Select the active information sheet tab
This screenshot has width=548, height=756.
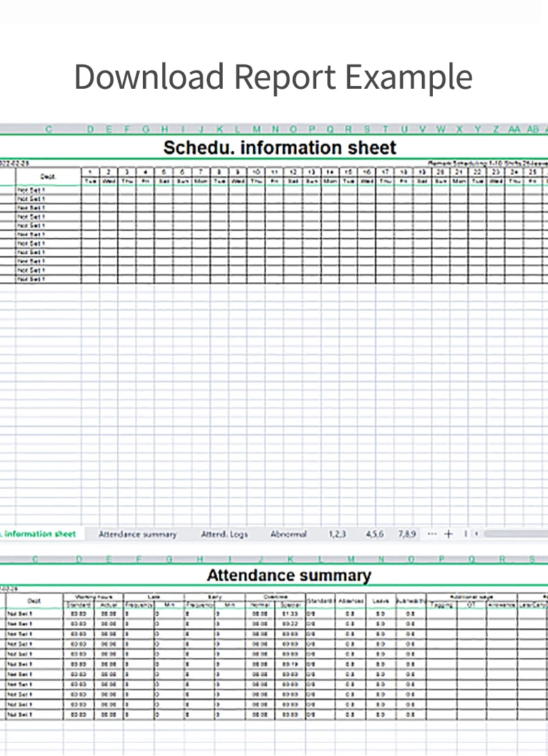tap(40, 534)
